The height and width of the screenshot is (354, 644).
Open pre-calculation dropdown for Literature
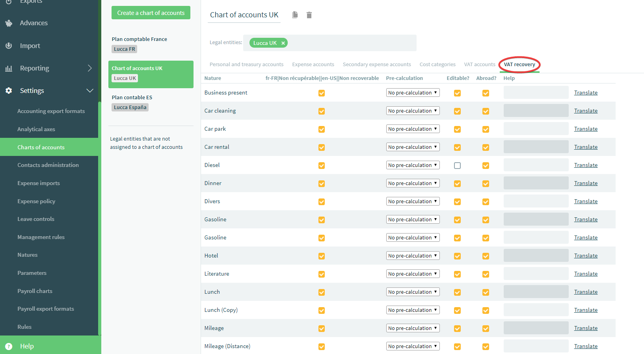pos(413,274)
